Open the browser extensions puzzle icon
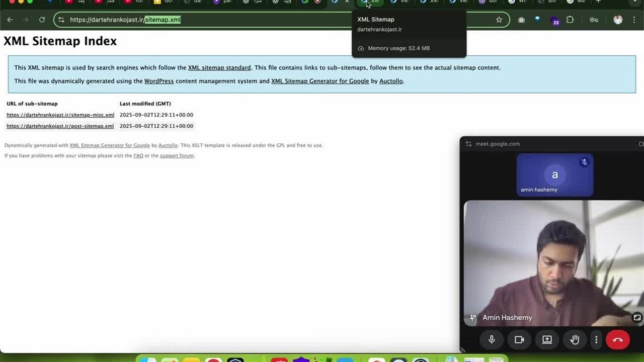644x362 pixels. (x=570, y=20)
